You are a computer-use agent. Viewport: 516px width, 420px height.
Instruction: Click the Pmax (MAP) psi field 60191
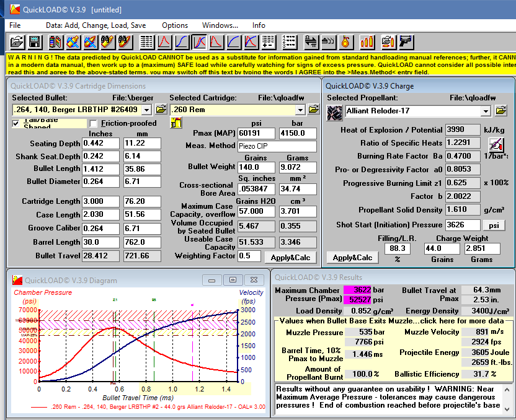pyautogui.click(x=256, y=133)
